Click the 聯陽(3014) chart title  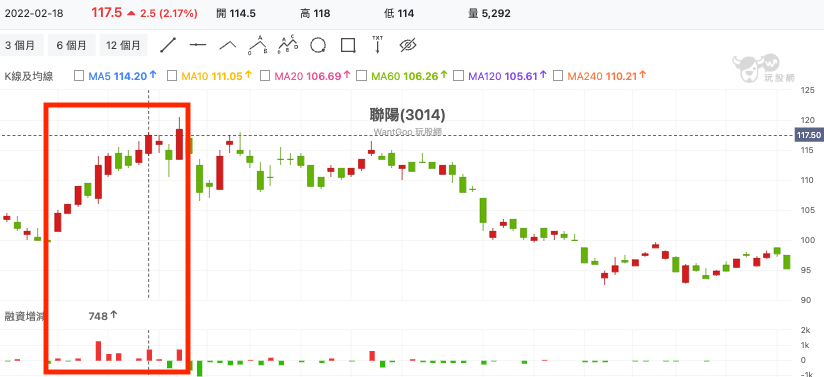point(407,115)
